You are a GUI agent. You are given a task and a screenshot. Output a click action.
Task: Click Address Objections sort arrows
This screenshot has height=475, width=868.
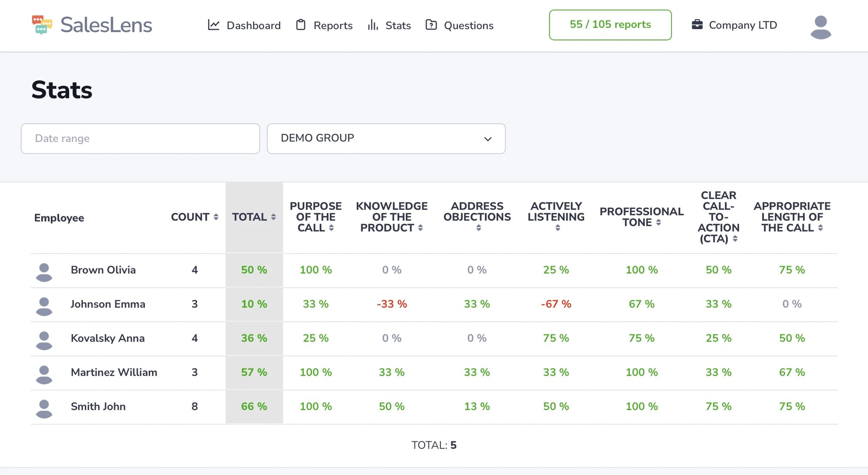(x=479, y=228)
